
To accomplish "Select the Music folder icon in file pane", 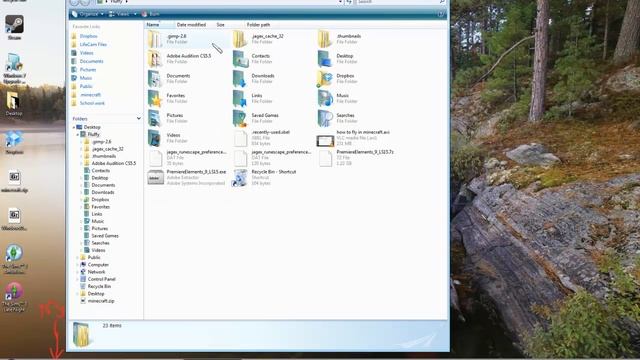I will pos(325,98).
